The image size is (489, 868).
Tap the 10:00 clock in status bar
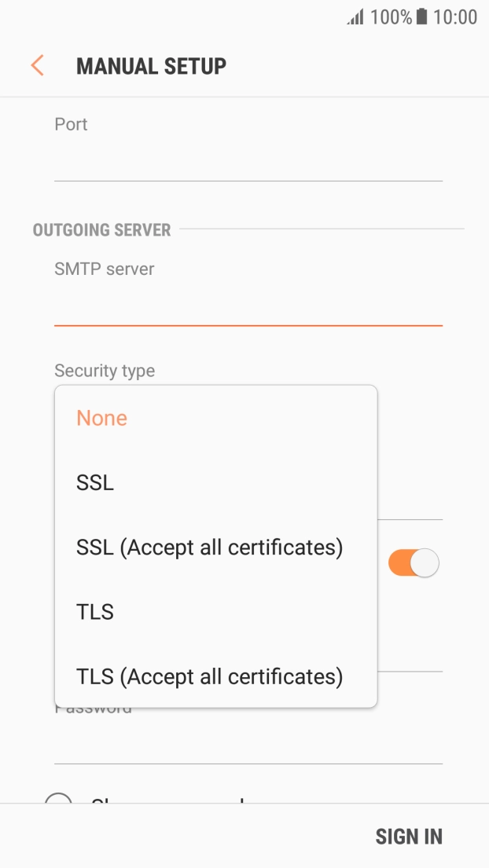point(455,17)
